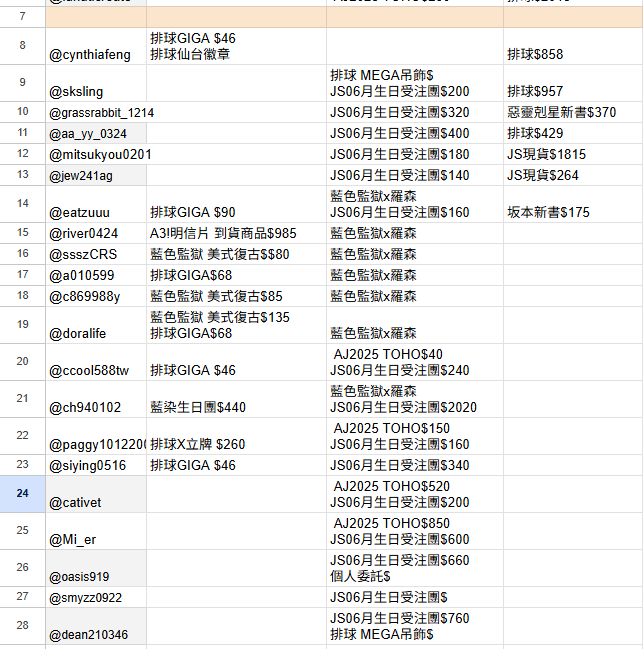The height and width of the screenshot is (649, 643).
Task: Click cell @doralife
Action: tap(96, 325)
